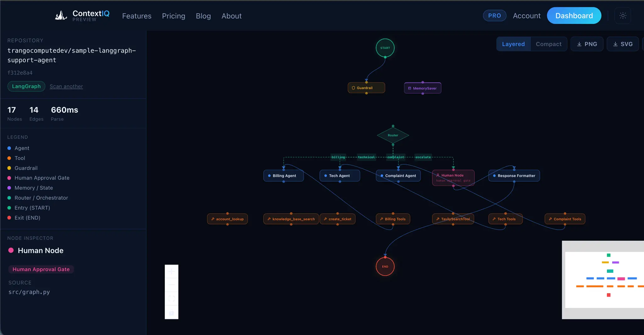Click Memory / State legend entry
644x335 pixels.
click(30, 188)
